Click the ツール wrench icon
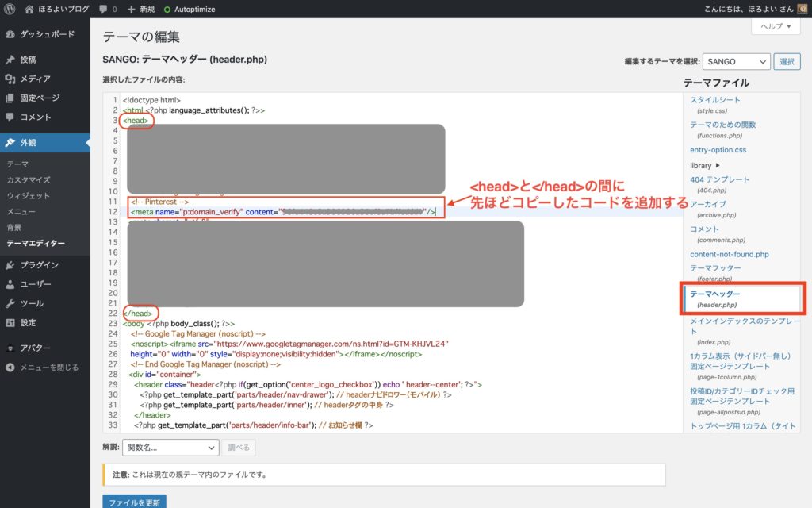Screen dimensions: 812x508 click(x=10, y=303)
